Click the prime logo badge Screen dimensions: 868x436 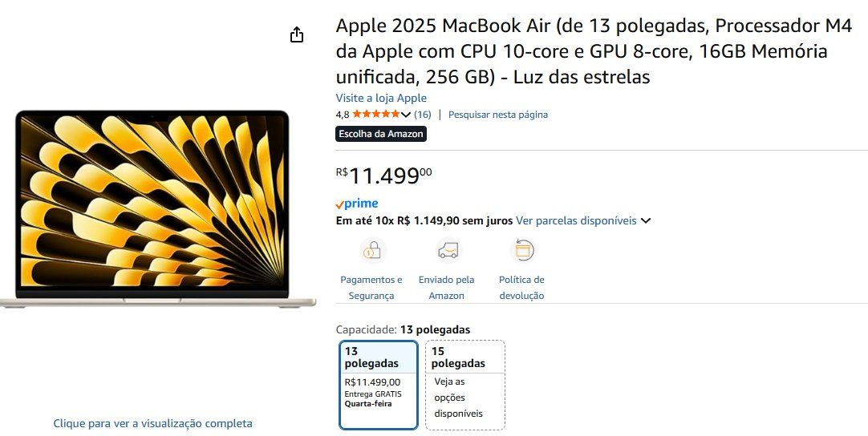click(356, 204)
